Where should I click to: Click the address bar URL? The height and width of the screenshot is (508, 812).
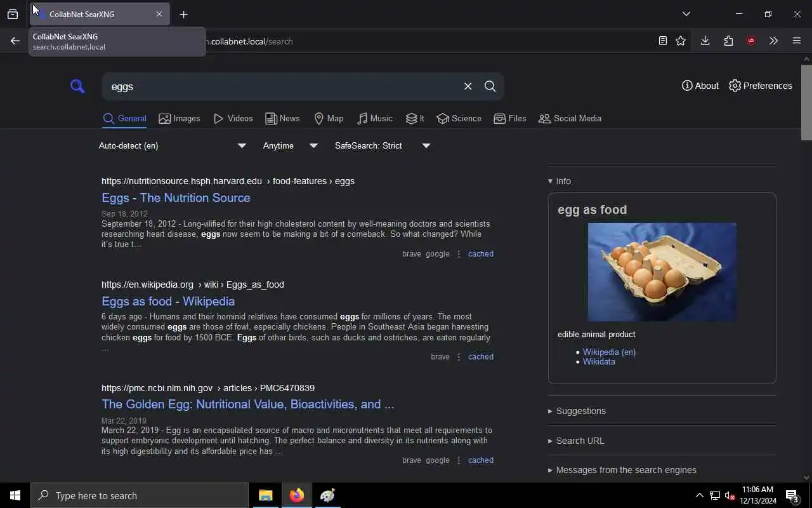pos(251,41)
